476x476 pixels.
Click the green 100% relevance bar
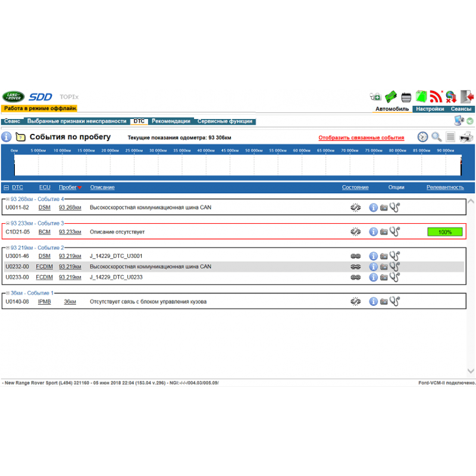click(x=444, y=232)
